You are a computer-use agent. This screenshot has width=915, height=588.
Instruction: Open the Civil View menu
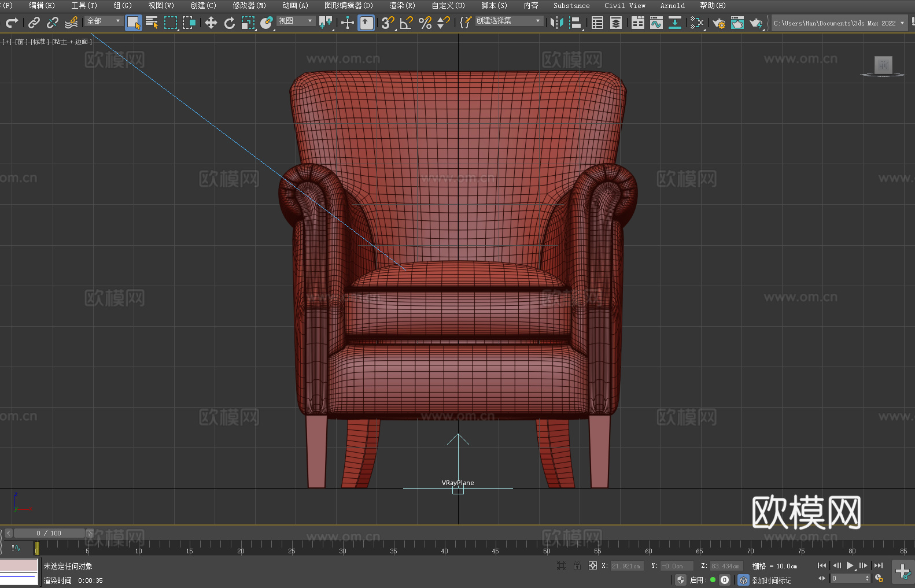click(625, 5)
